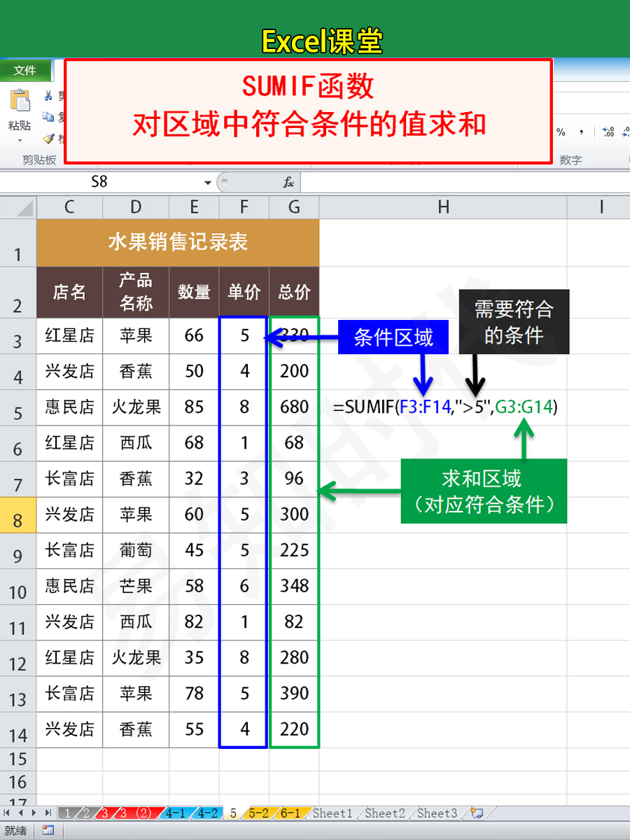Select the quantity cell 85

point(194,407)
